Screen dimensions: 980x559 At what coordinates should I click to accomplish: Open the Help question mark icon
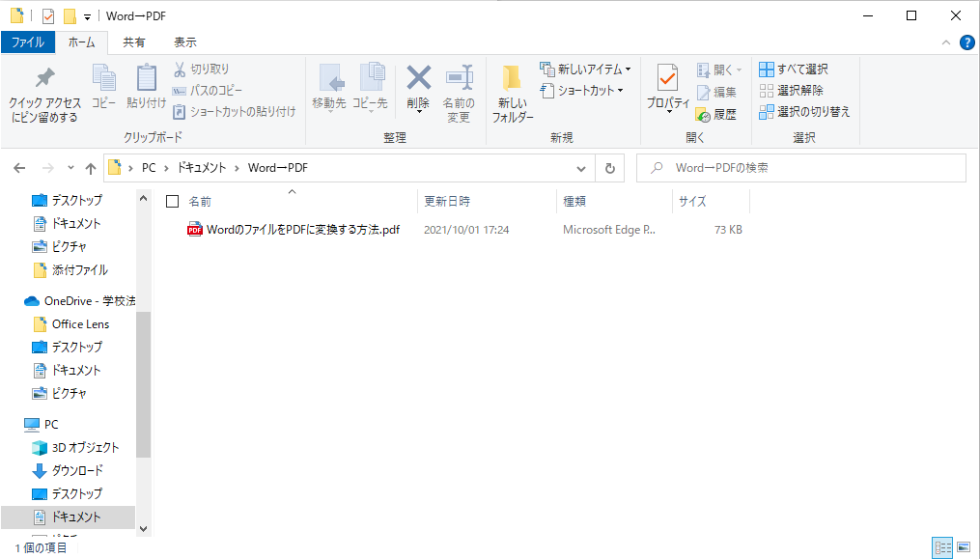point(966,42)
